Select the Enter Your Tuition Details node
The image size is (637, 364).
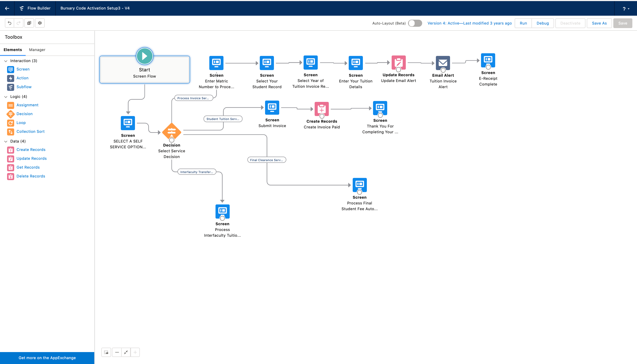(x=356, y=63)
